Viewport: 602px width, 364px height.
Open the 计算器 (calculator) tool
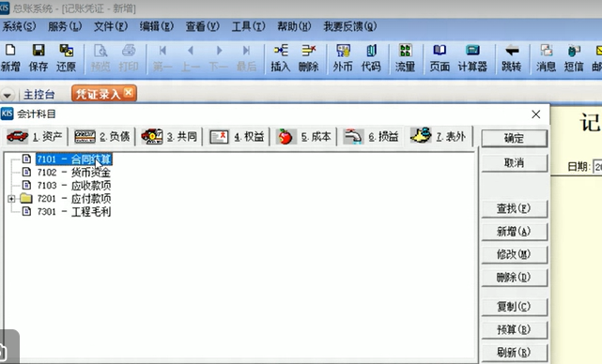(x=472, y=58)
